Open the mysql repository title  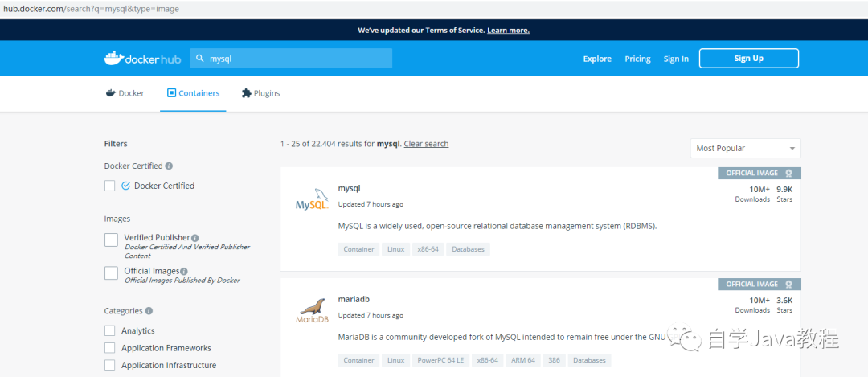[x=350, y=188]
